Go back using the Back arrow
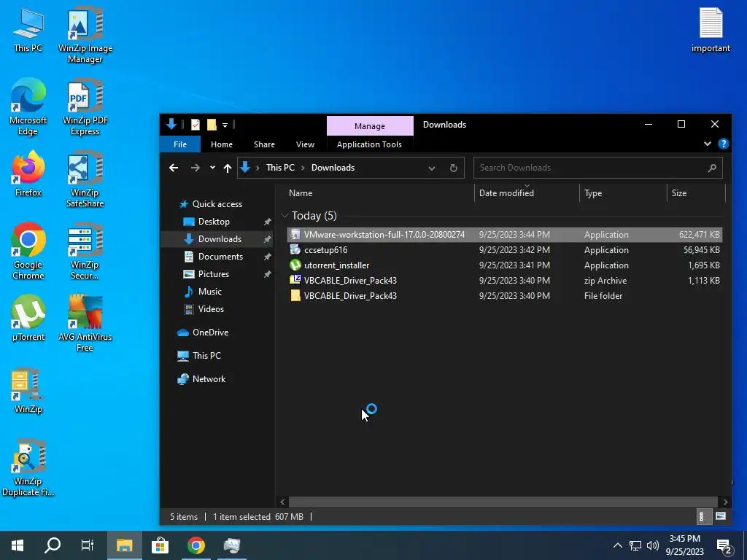Viewport: 747px width, 560px height. click(x=174, y=168)
